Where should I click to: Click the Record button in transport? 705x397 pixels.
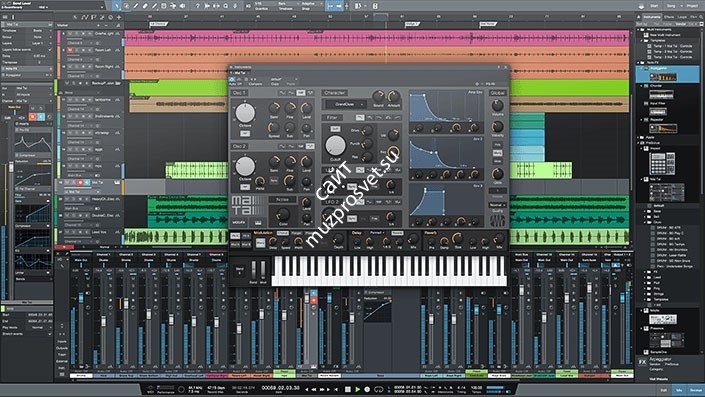click(x=367, y=389)
